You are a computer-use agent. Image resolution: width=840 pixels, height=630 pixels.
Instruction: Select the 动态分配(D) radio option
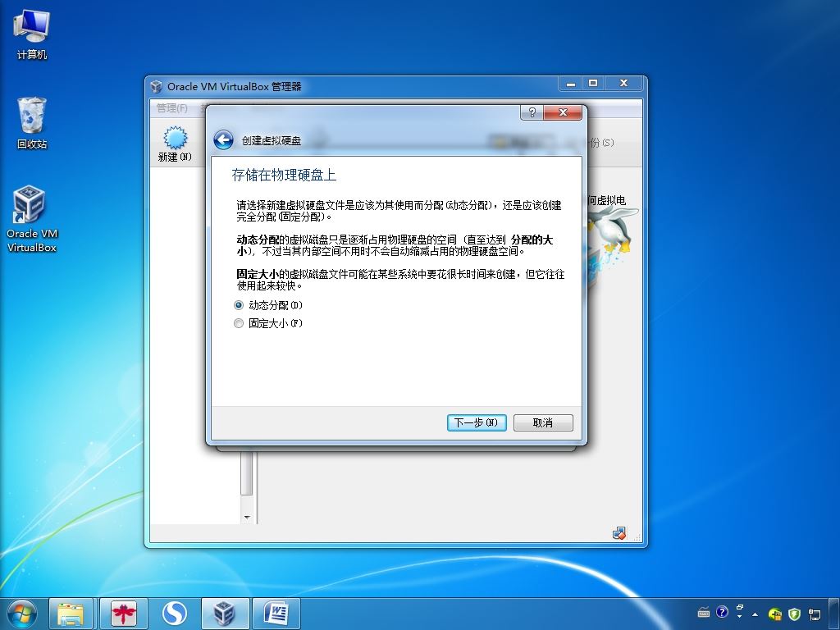(x=268, y=305)
